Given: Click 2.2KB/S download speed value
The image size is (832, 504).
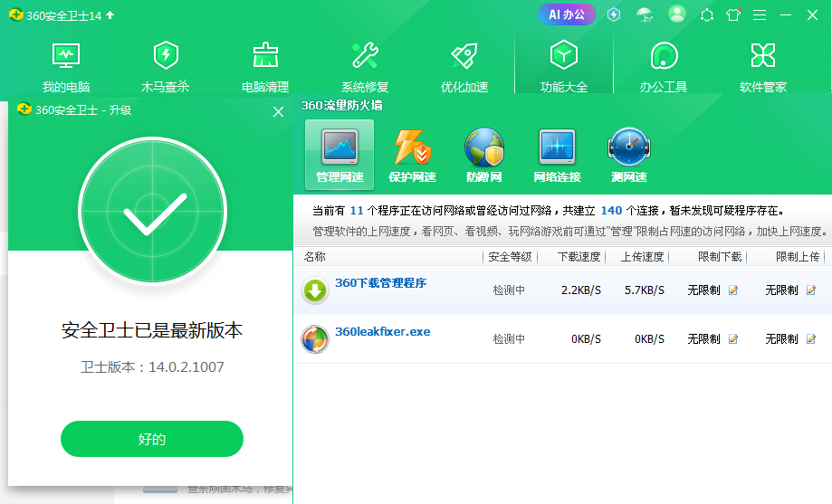Looking at the screenshot, I should click(x=581, y=290).
